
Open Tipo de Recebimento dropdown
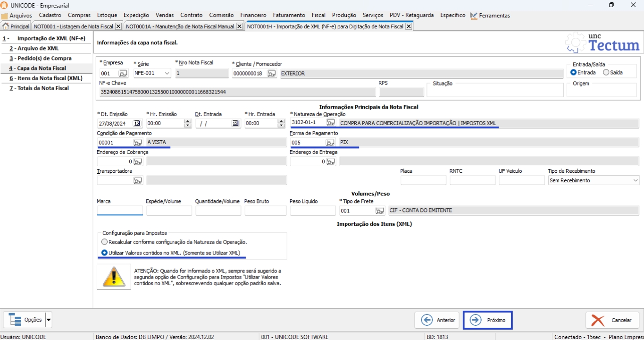[x=635, y=180]
